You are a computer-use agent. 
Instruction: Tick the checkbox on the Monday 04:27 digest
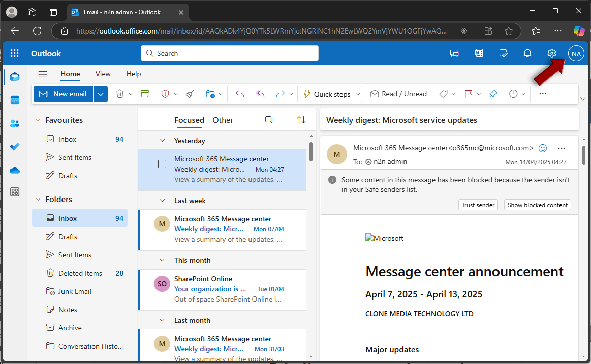(162, 164)
